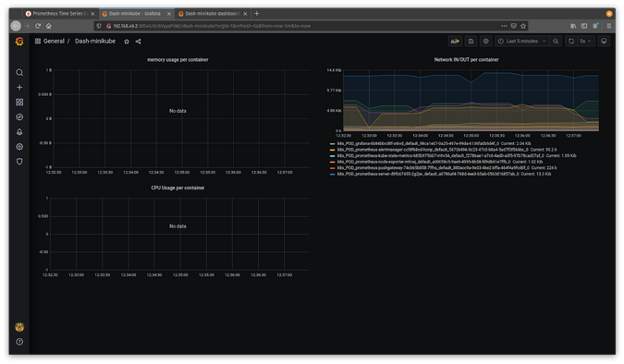Open the browser sidebar toggle icon
Image resolution: width=624 pixels, height=364 pixels.
pos(584,26)
